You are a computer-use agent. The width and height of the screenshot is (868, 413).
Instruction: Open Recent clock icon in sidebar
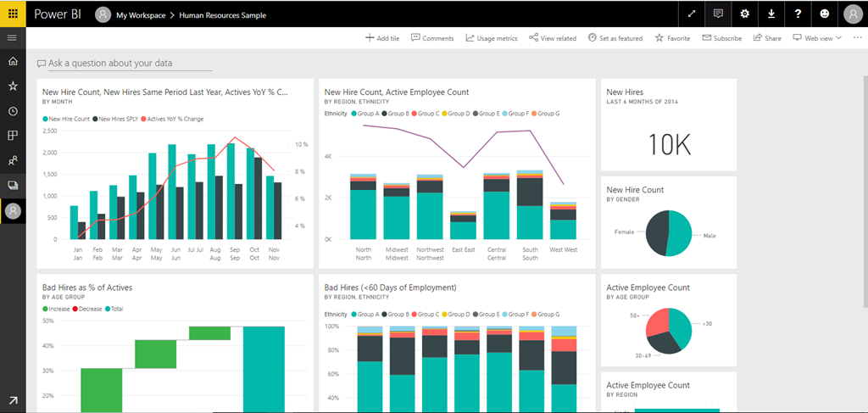coord(13,111)
